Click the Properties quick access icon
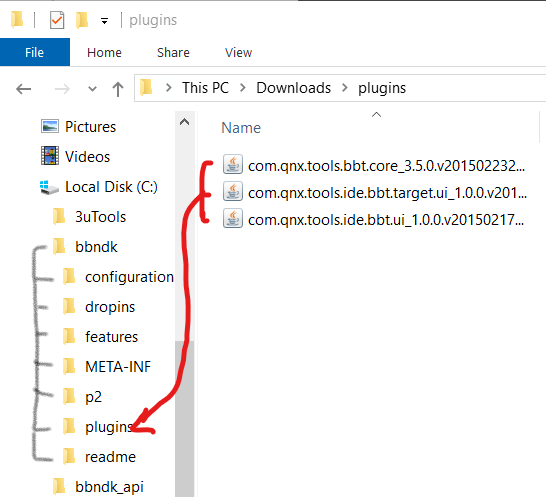Screen dimensions: 546x497 pyautogui.click(x=57, y=20)
